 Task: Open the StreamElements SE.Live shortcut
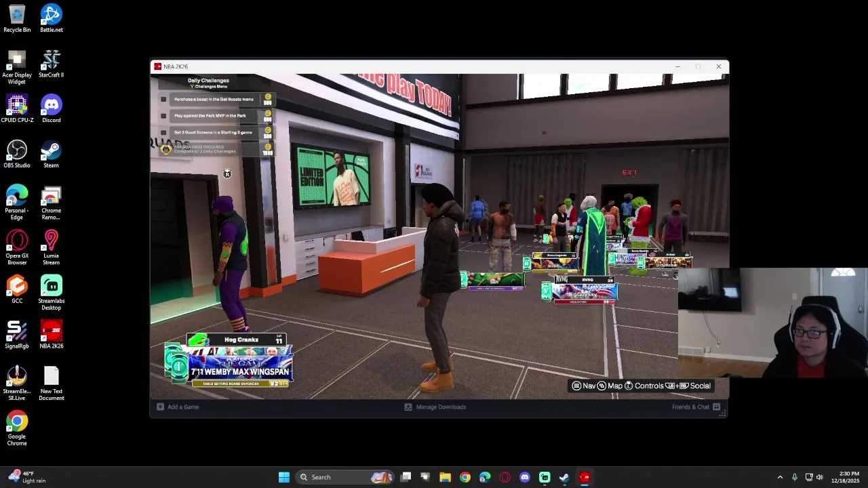pyautogui.click(x=17, y=384)
